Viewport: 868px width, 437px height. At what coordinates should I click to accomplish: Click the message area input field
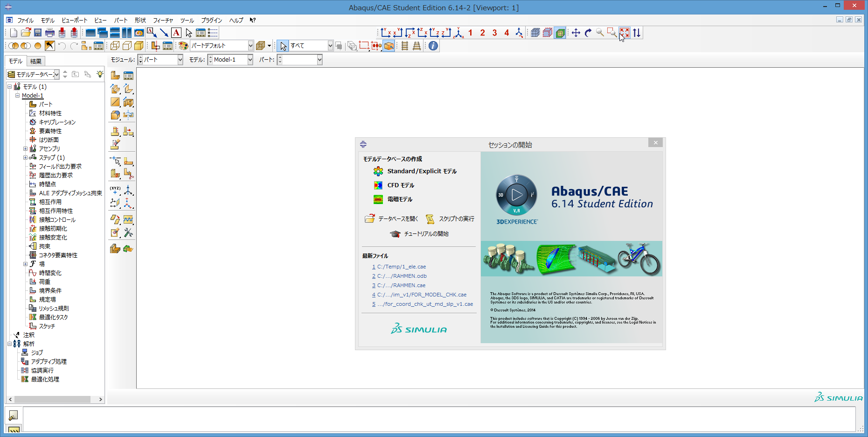[439, 419]
